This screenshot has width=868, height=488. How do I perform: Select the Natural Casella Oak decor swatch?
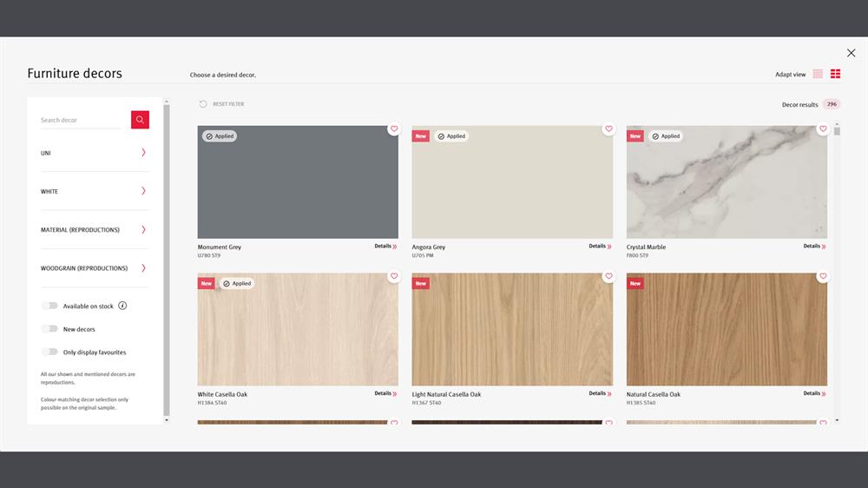point(727,330)
